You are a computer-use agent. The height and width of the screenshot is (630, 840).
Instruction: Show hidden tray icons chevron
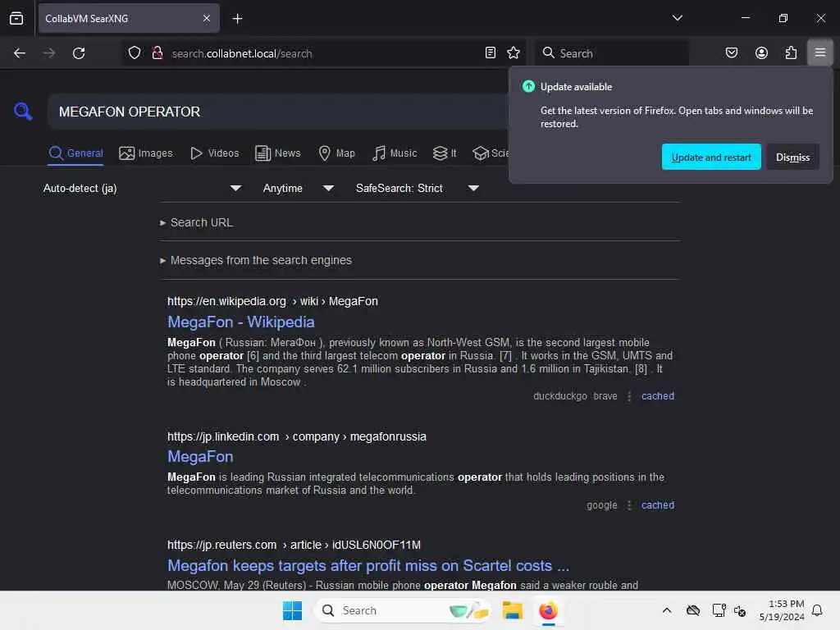coord(666,610)
